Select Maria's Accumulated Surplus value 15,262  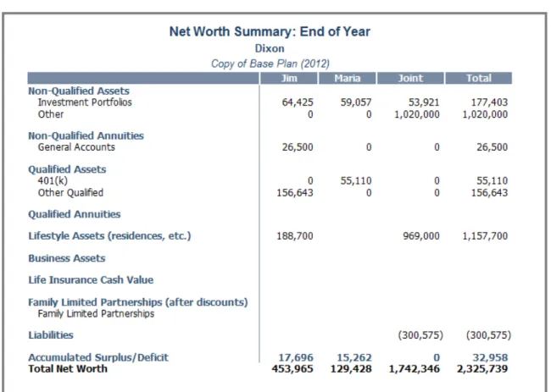point(353,357)
